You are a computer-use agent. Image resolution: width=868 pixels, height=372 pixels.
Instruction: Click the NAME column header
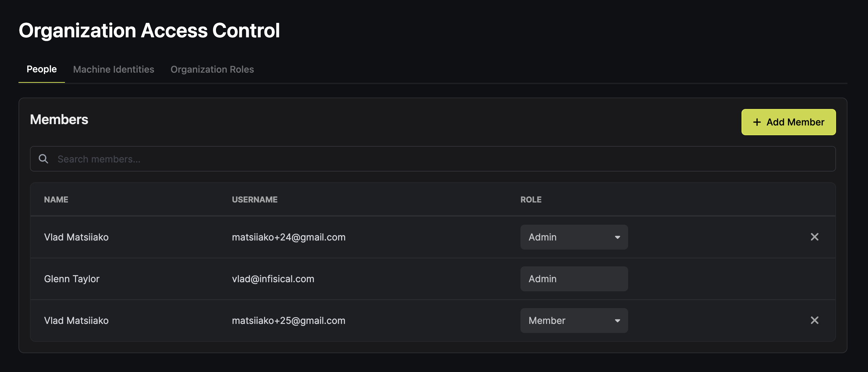[56, 199]
